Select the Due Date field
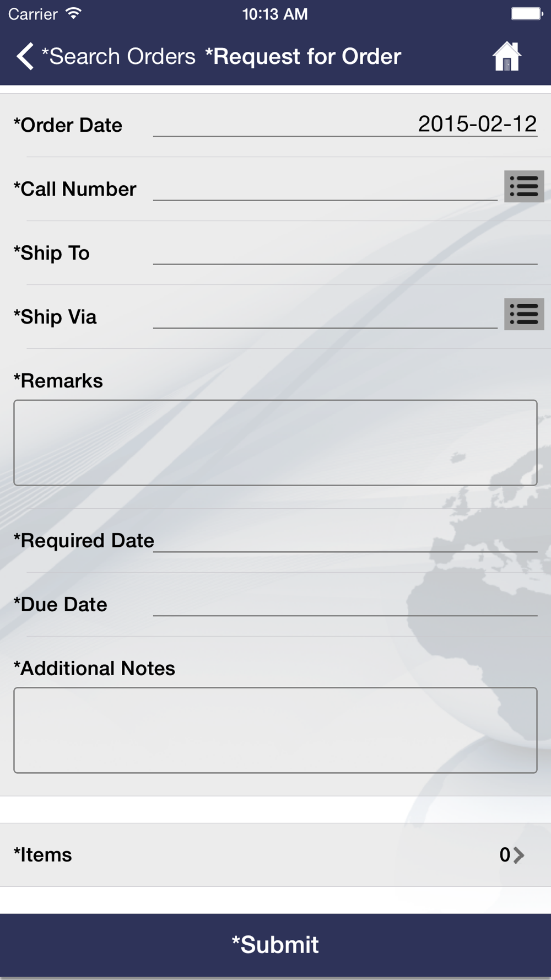Screen dimensions: 551x980 tap(345, 604)
